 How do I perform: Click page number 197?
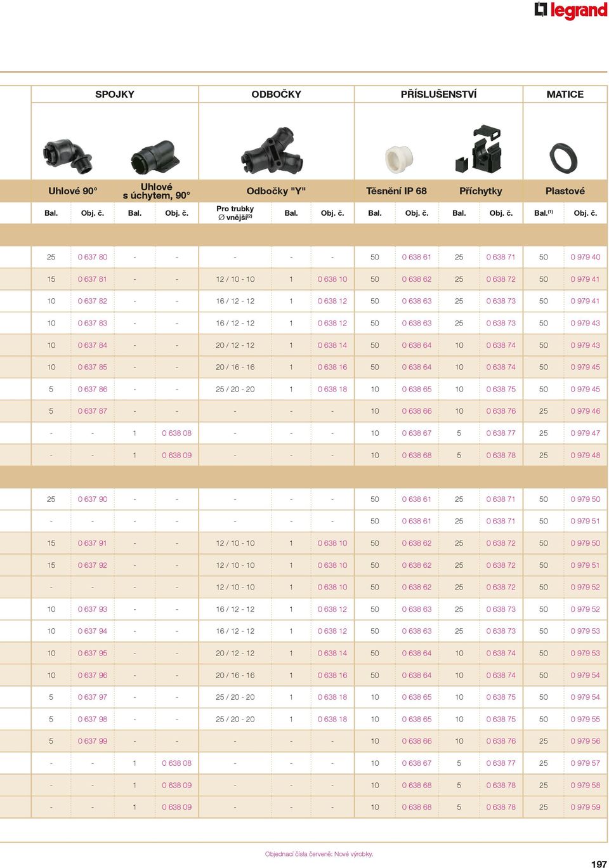click(599, 864)
